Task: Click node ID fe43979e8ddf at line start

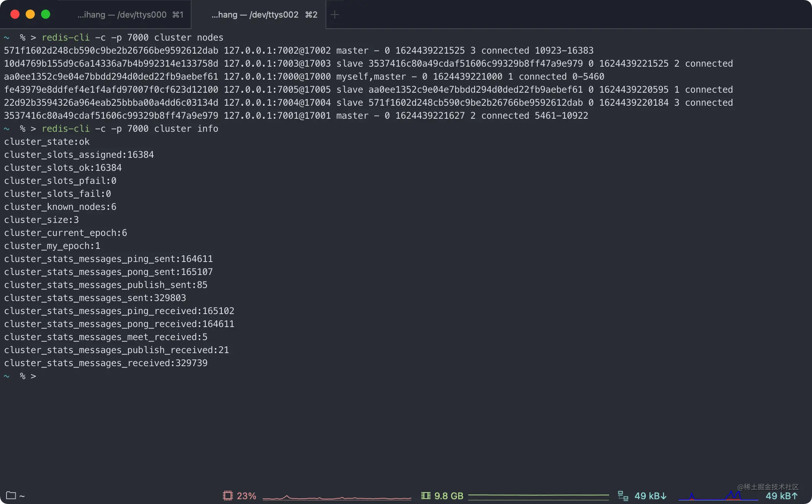Action: tap(111, 90)
